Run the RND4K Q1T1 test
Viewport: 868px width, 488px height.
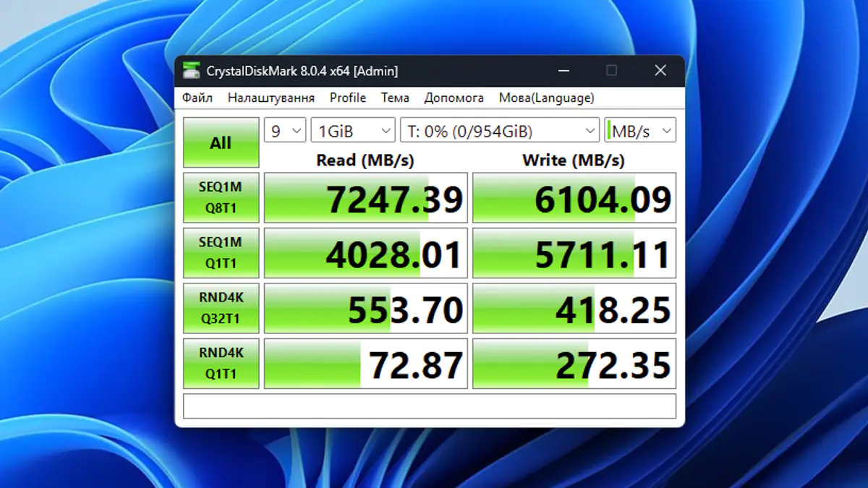click(221, 362)
